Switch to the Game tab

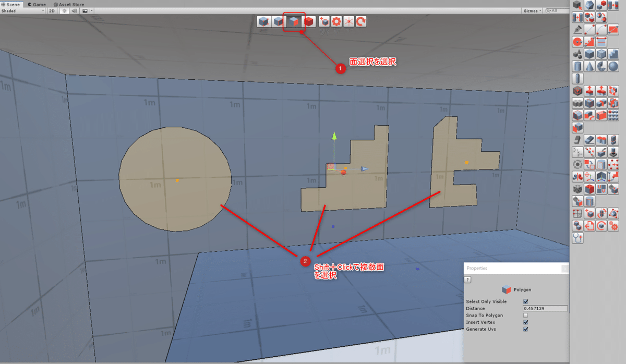[x=37, y=4]
